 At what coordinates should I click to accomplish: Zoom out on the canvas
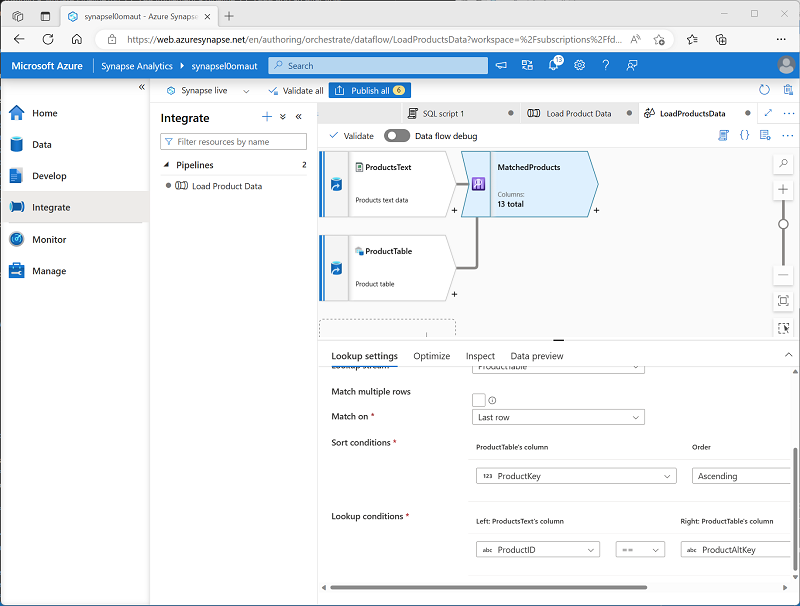click(783, 275)
